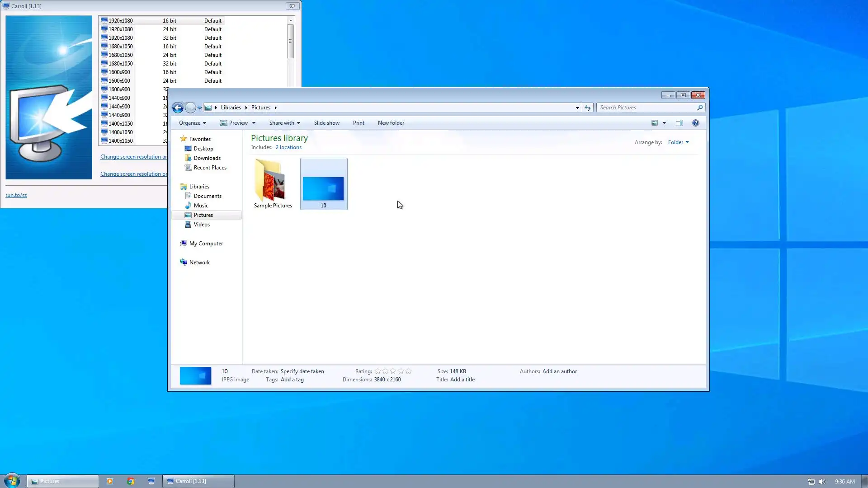The width and height of the screenshot is (868, 488).
Task: Launch Chrome from the taskbar
Action: (131, 481)
